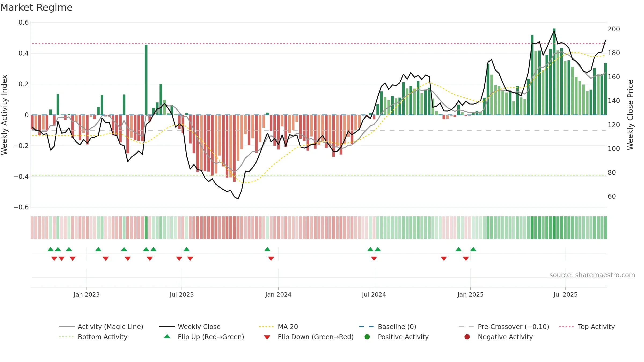Click the last green segment of the regime strip
This screenshot has width=644, height=362.
pos(605,228)
